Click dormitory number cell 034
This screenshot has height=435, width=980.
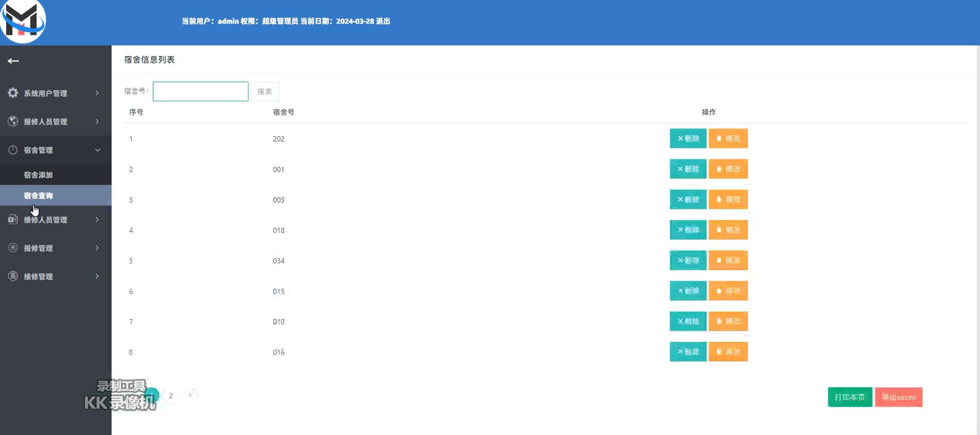[278, 261]
